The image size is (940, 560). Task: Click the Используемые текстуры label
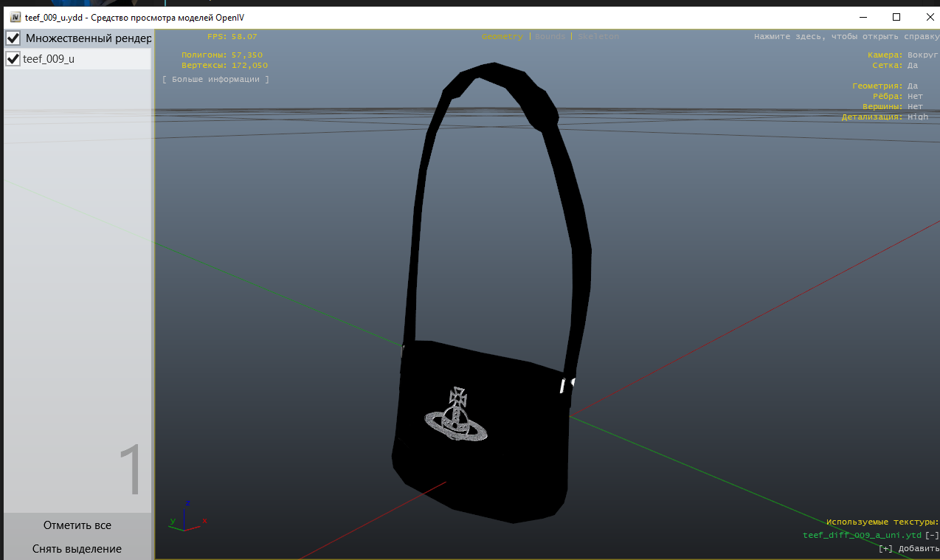(882, 522)
